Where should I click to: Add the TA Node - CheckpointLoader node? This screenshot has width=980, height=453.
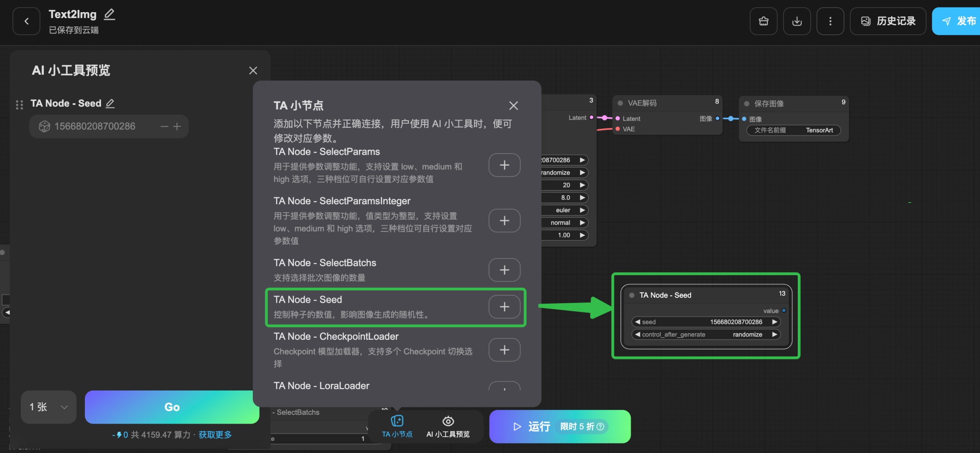[x=504, y=350]
